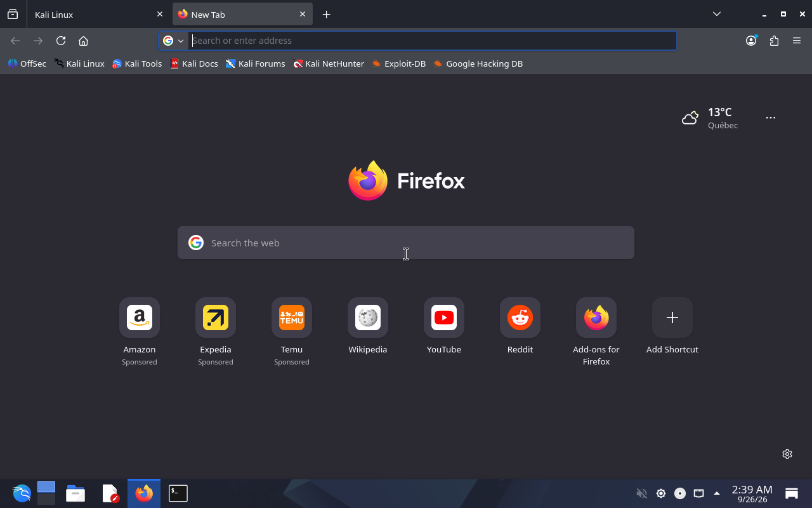Reload the current page
The image size is (812, 508).
61,41
